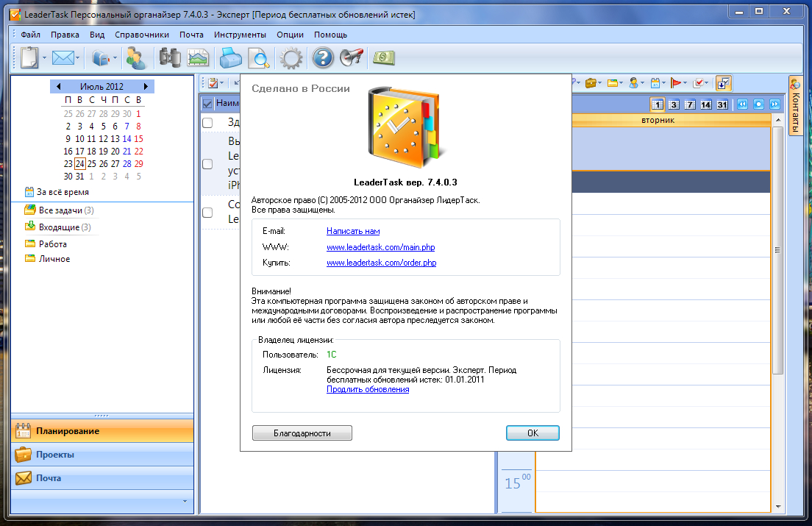The width and height of the screenshot is (812, 526).
Task: Click the Благодарности button
Action: point(302,433)
